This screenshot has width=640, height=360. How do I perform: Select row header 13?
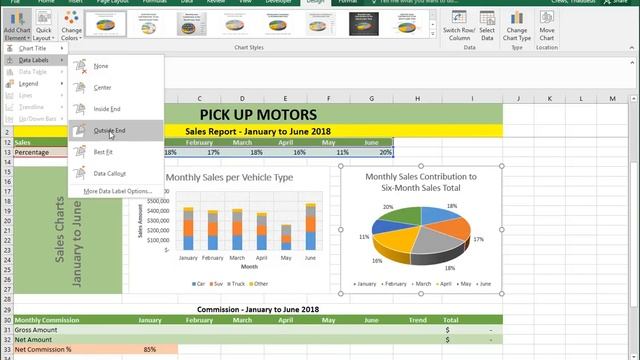pos(8,152)
